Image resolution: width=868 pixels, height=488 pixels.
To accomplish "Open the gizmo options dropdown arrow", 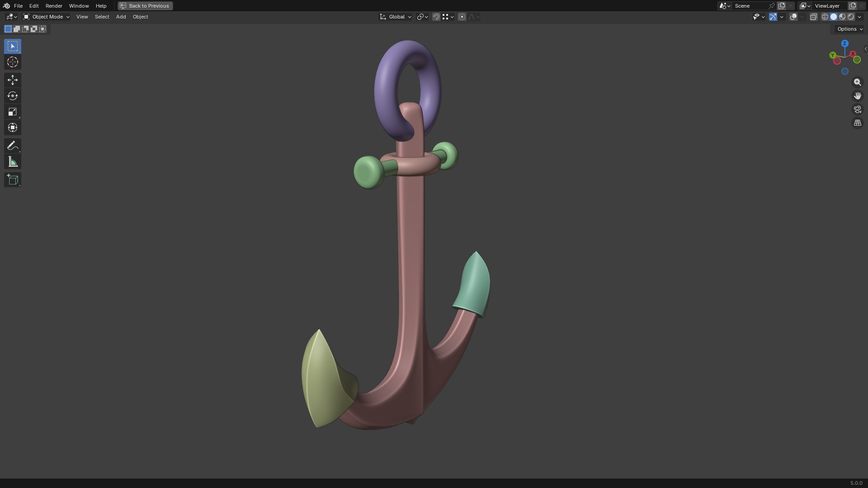I will click(782, 17).
